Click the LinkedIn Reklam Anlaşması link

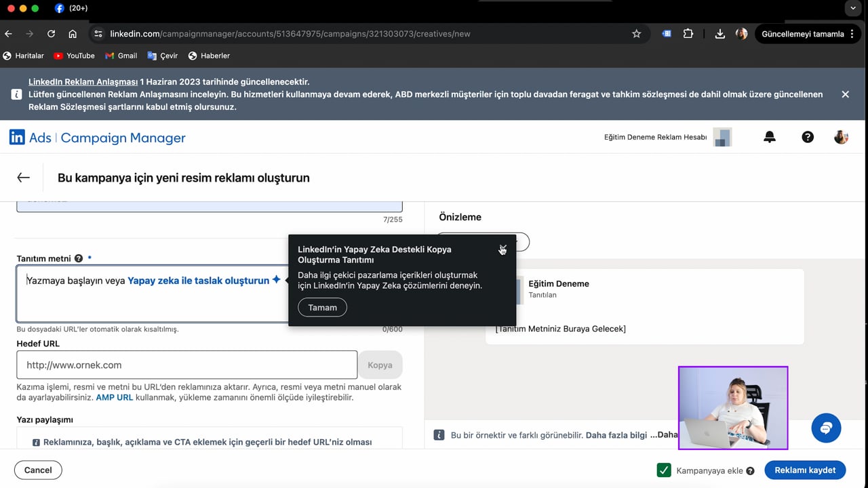click(x=83, y=81)
